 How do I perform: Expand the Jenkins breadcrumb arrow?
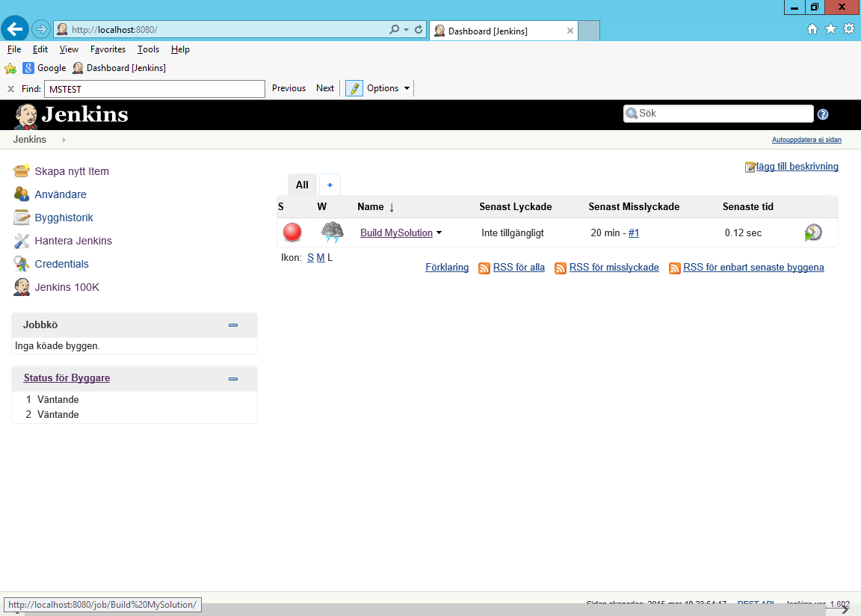click(64, 140)
